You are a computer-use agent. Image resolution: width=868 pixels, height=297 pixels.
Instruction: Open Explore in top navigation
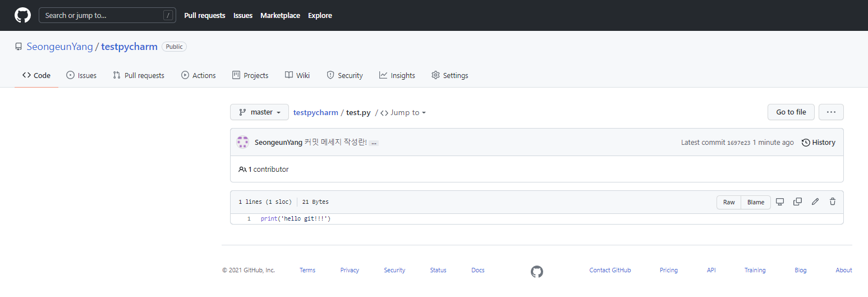coord(320,16)
